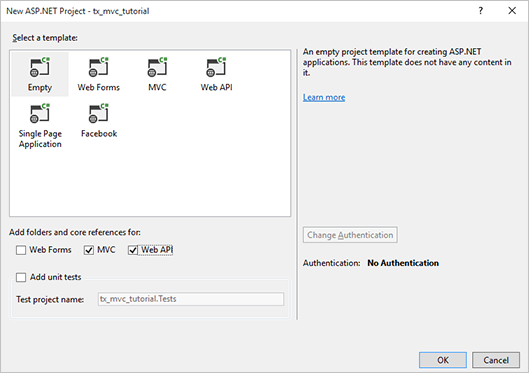This screenshot has height=373, width=529.
Task: Open the Learn more link
Action: 324,97
